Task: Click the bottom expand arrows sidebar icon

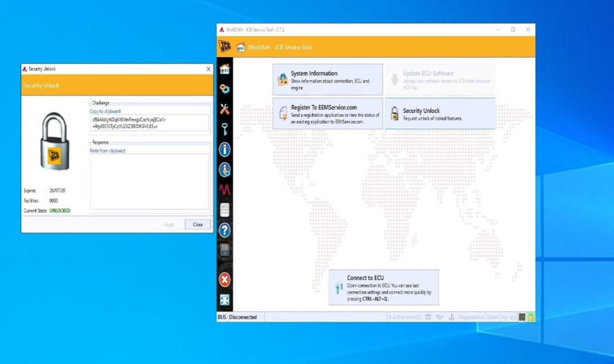Action: click(225, 300)
